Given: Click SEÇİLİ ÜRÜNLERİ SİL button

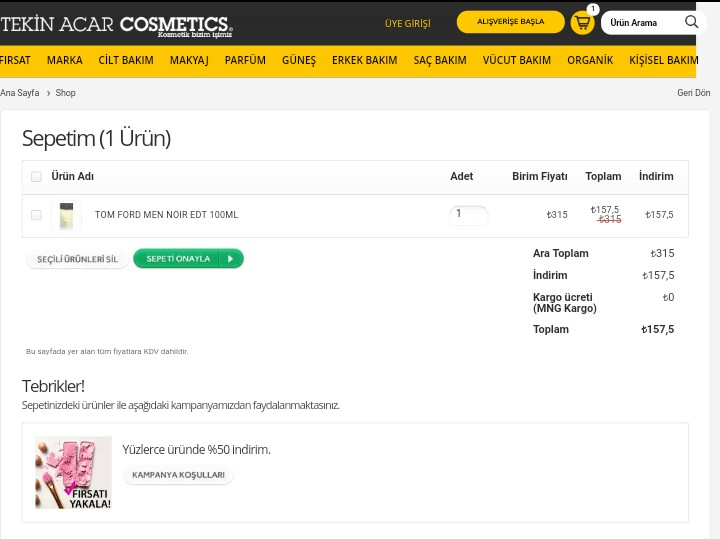Looking at the screenshot, I should pyautogui.click(x=77, y=259).
